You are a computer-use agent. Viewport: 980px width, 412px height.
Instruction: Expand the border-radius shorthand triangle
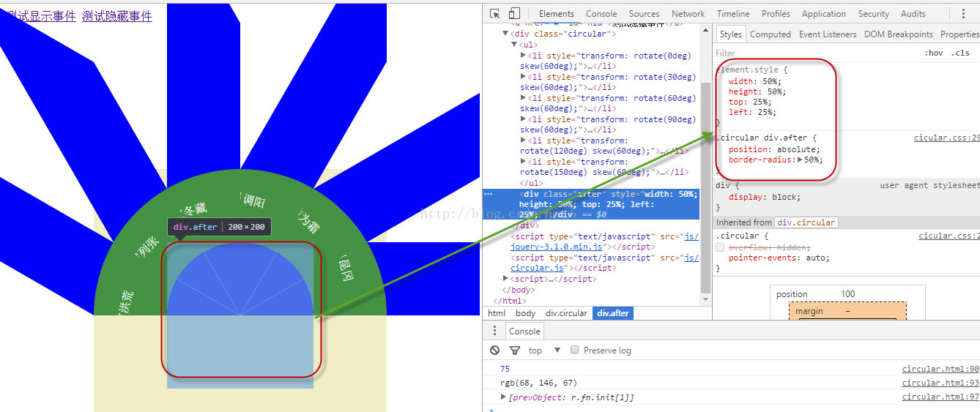pos(800,160)
